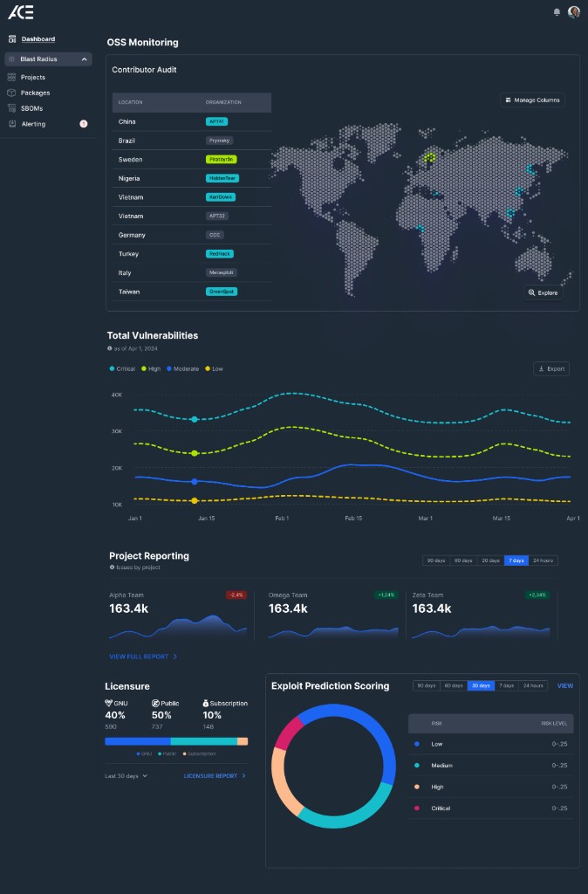This screenshot has height=894, width=588.
Task: Click the green Sweden marker on the map
Action: coord(430,157)
